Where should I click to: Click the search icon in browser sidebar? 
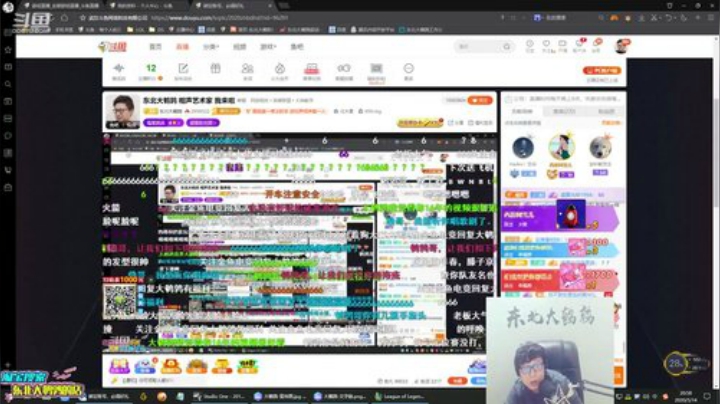[x=8, y=84]
